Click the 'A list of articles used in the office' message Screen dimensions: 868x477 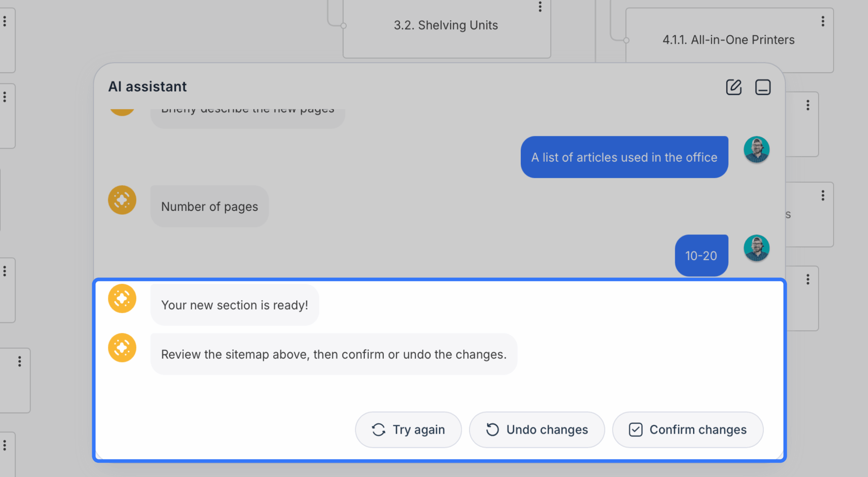click(x=624, y=157)
